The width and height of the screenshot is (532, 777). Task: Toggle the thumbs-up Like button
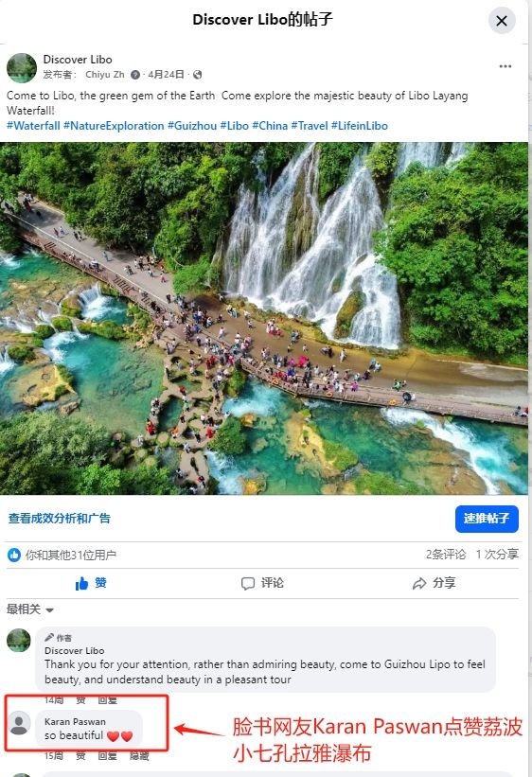click(91, 583)
